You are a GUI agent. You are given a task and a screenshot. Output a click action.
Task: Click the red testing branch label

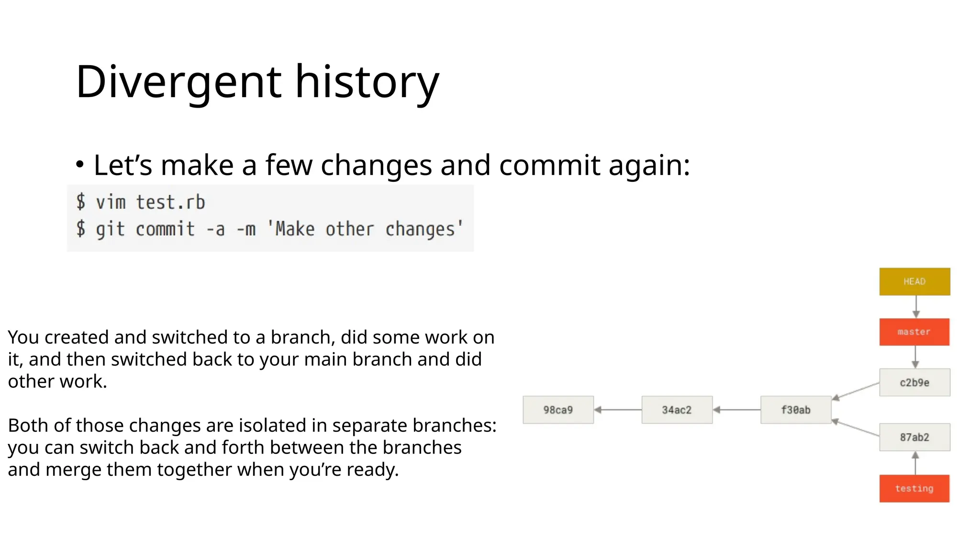pos(914,488)
